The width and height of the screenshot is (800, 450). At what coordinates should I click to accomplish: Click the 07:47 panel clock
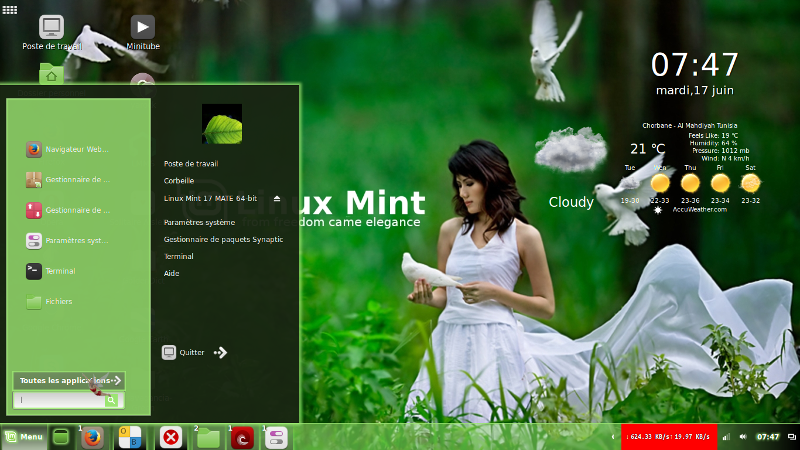(x=768, y=437)
